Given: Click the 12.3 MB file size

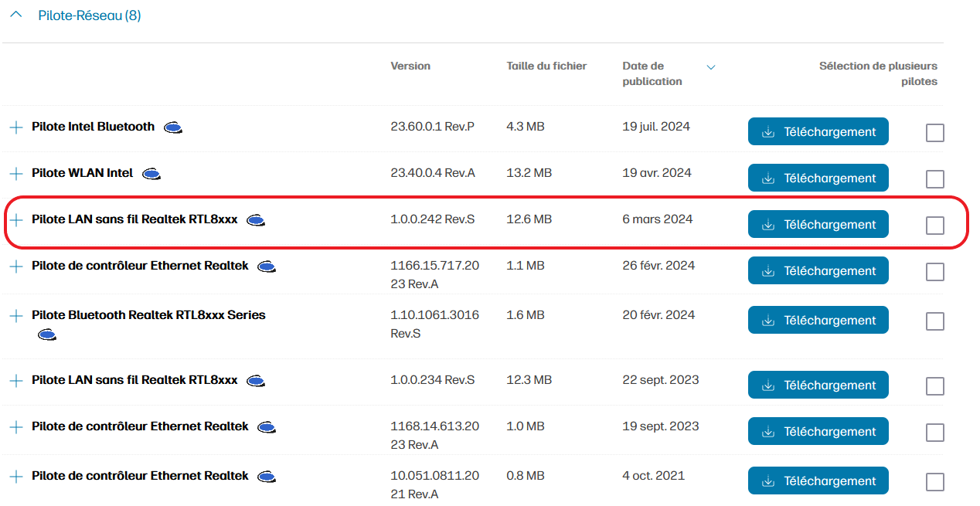Looking at the screenshot, I should point(529,380).
